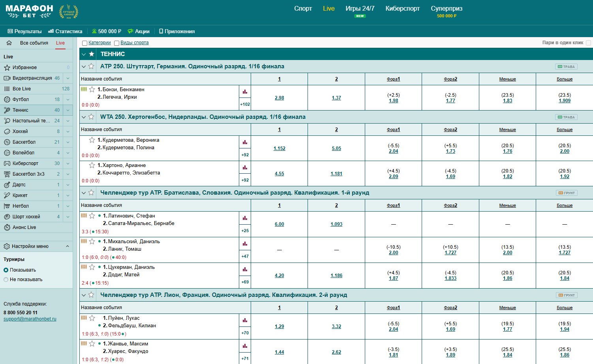Collapse the WTA 250 Хертогенбос section
The image size is (593, 364).
click(84, 117)
